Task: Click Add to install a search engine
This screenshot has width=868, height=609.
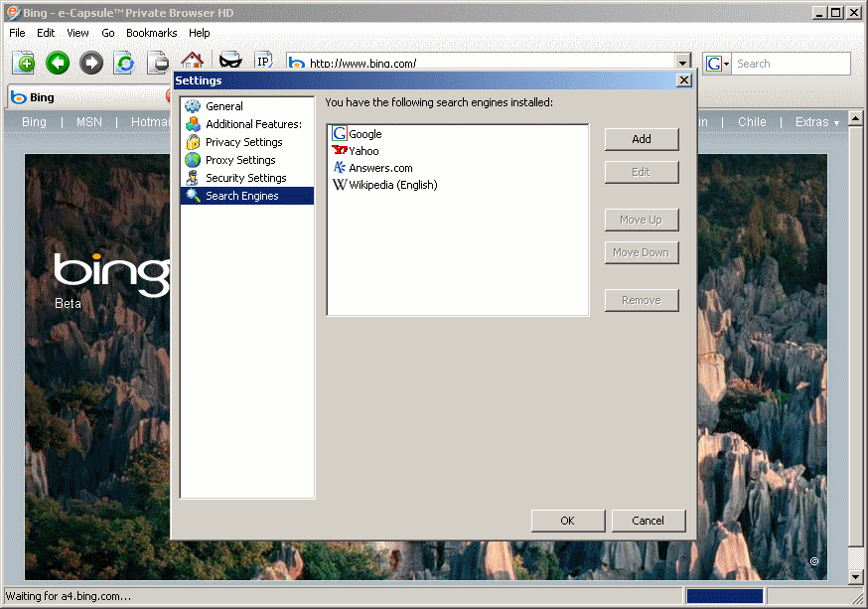Action: (642, 139)
